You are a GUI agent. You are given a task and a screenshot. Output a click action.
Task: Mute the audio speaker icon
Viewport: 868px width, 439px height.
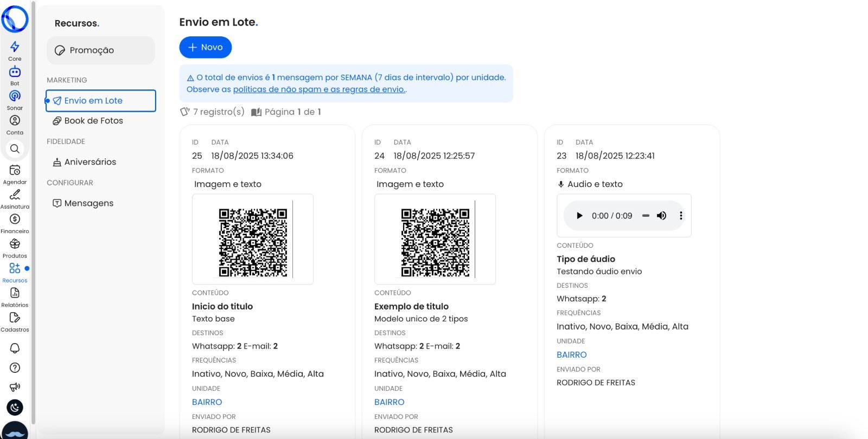(661, 216)
